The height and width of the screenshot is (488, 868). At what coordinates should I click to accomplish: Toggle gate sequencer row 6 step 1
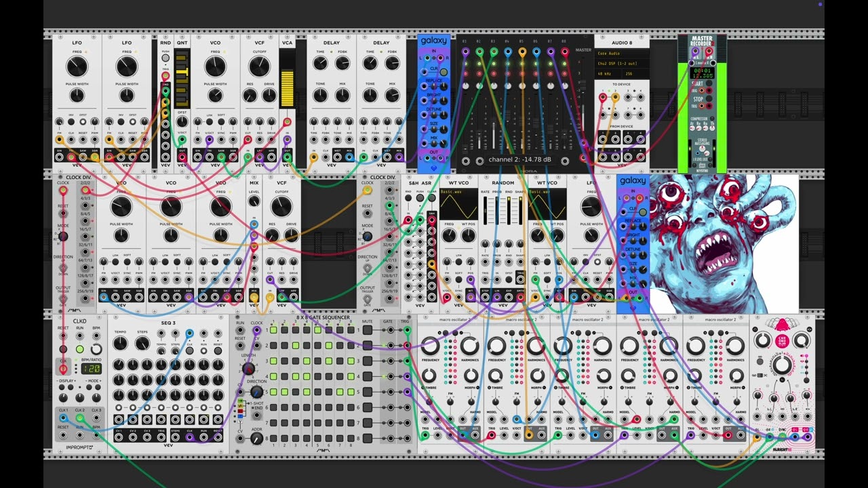coord(273,408)
